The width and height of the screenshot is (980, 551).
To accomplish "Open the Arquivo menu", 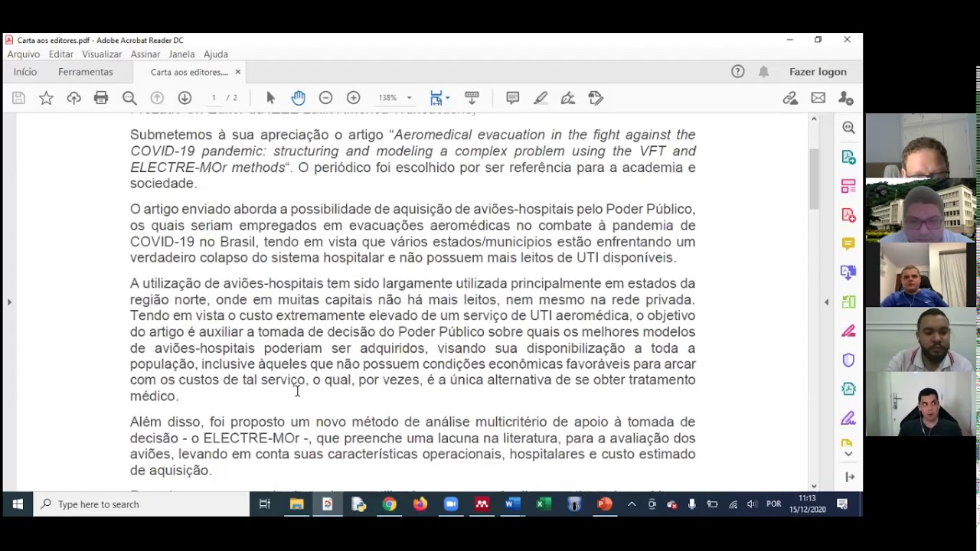I will pos(23,54).
